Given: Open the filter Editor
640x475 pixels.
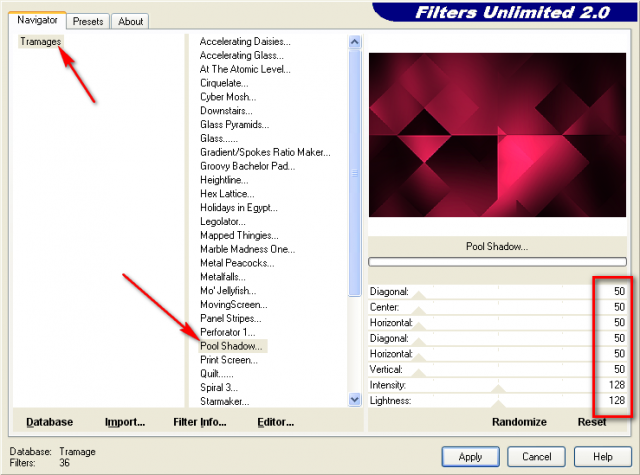Looking at the screenshot, I should [x=277, y=422].
